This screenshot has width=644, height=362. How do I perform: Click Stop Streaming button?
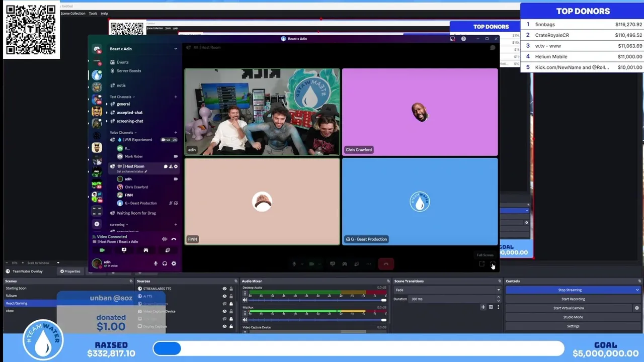click(x=570, y=290)
